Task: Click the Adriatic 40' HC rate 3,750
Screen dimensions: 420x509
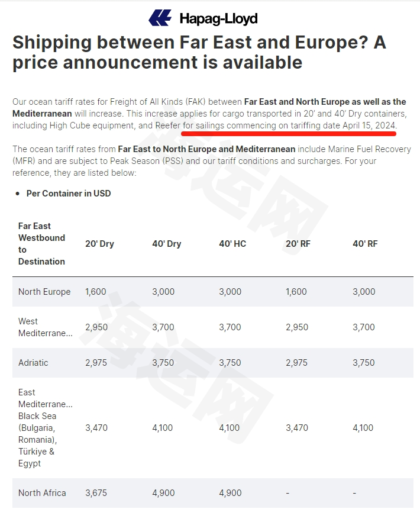Action: pos(230,363)
